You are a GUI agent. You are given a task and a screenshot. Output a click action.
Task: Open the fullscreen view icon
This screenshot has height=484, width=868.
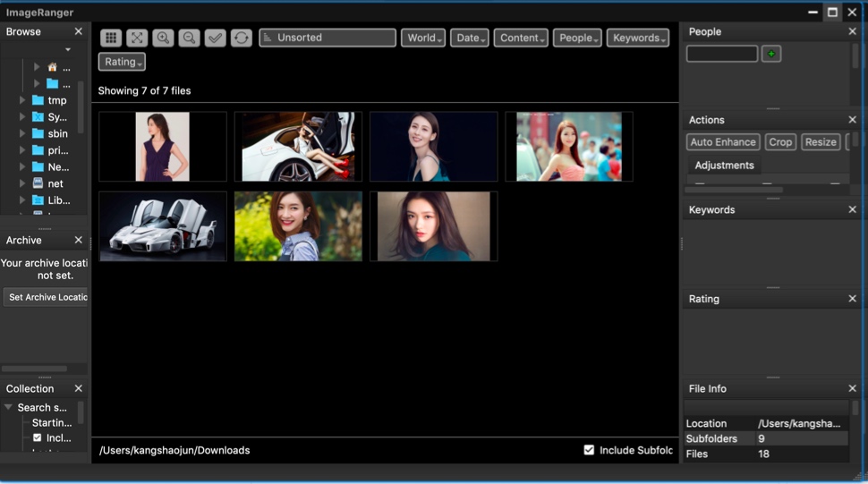coord(137,38)
